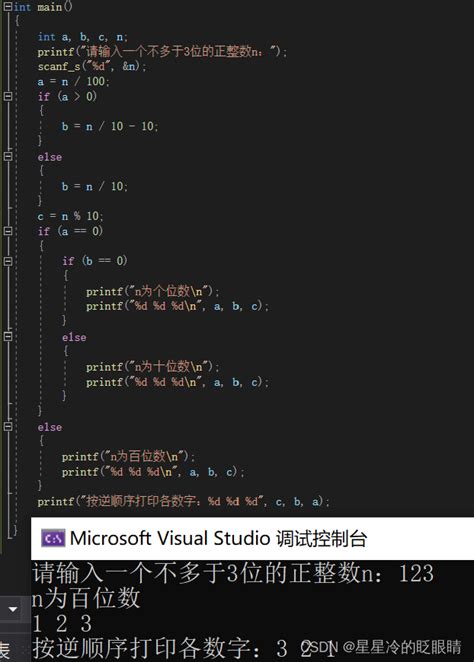The height and width of the screenshot is (662, 474).
Task: Collapse the nested else block printing 十位数
Action: coord(8,336)
